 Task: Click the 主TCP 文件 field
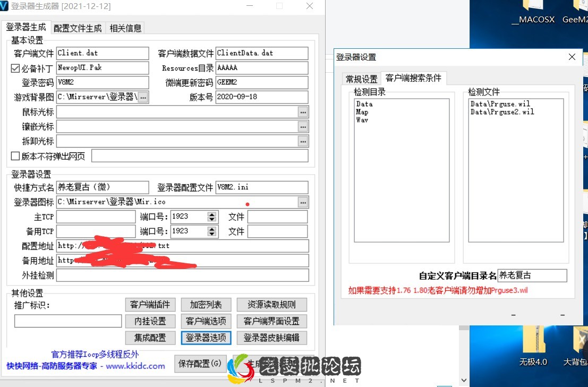[277, 217]
